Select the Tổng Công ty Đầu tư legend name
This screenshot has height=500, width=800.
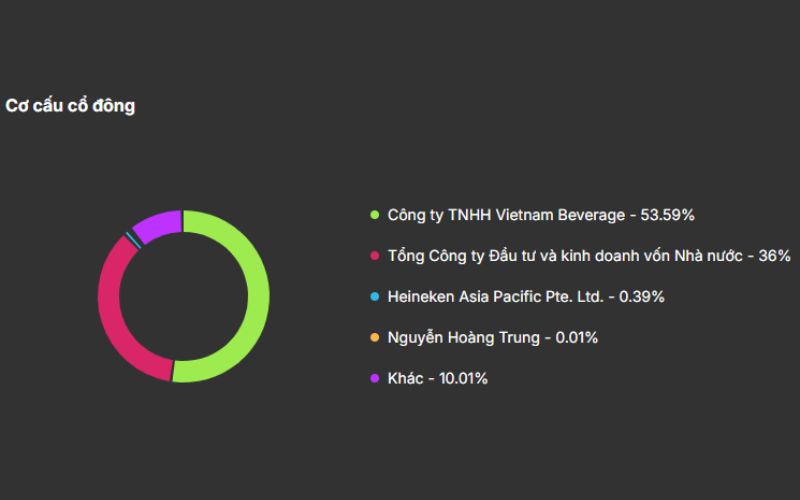(x=565, y=256)
